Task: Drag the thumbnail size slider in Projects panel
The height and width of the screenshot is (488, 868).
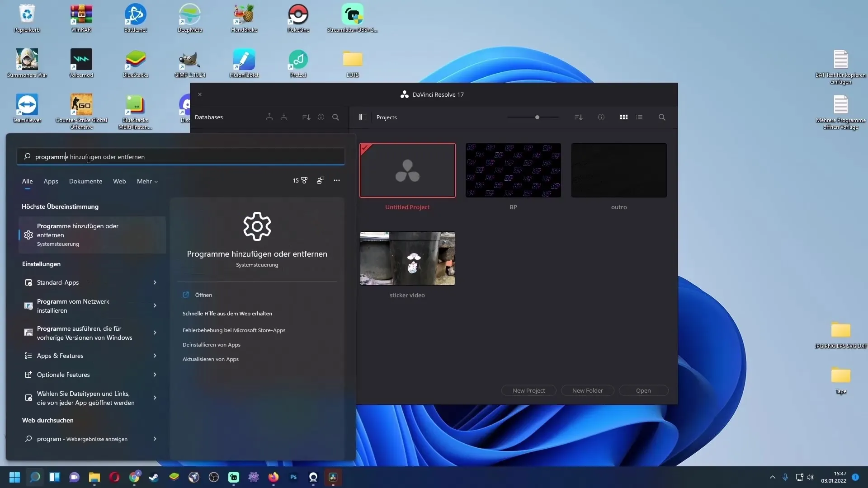Action: (x=537, y=117)
